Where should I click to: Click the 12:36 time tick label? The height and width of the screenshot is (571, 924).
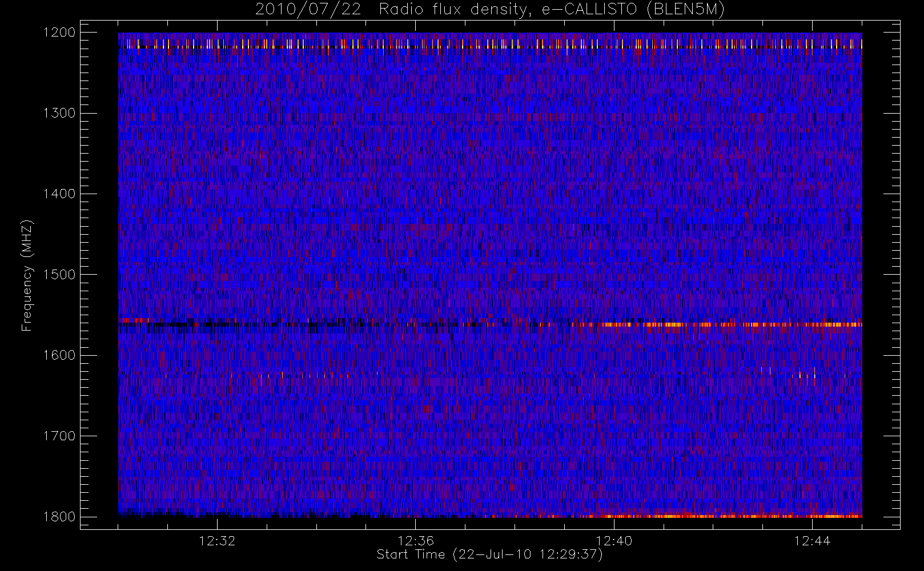[416, 541]
